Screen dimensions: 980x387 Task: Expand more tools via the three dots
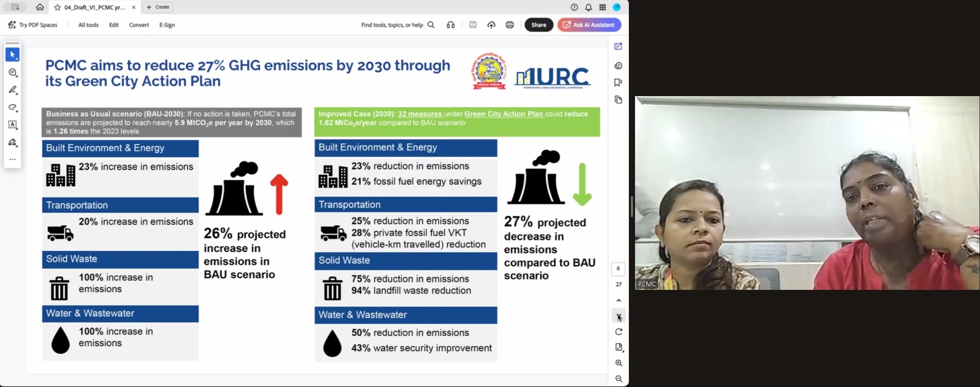click(x=12, y=159)
